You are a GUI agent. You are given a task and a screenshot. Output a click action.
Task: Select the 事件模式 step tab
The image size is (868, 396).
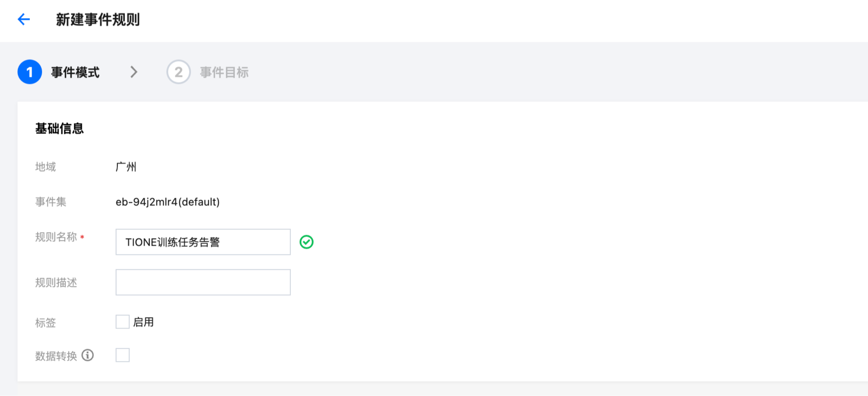coord(75,72)
